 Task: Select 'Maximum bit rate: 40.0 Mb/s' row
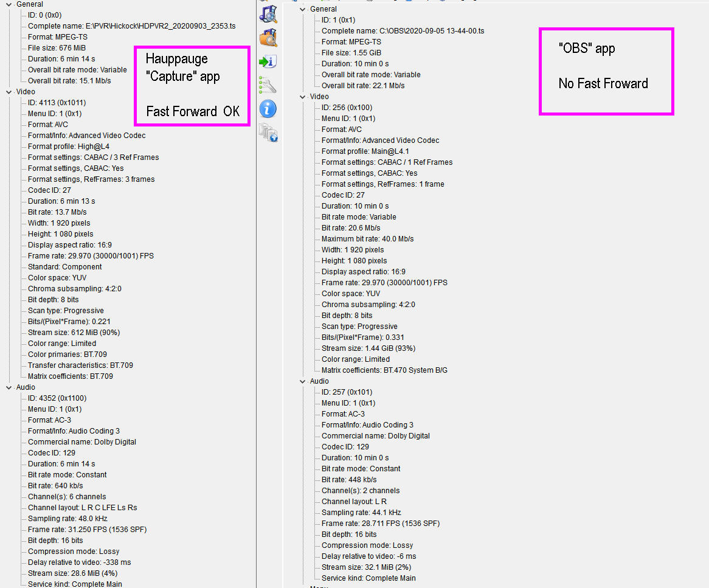pyautogui.click(x=368, y=239)
